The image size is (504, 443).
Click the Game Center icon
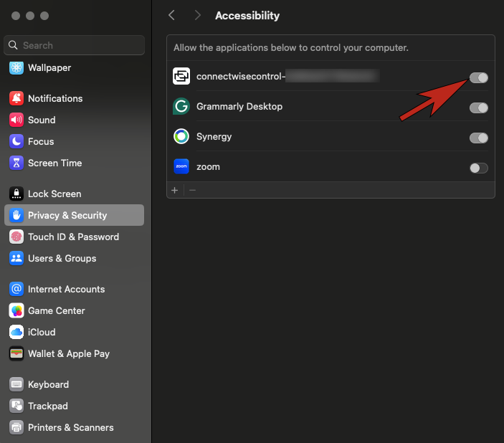point(16,310)
